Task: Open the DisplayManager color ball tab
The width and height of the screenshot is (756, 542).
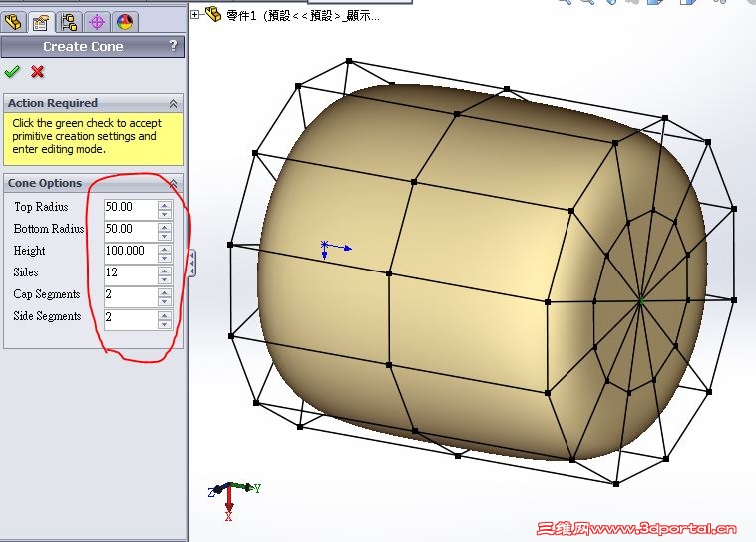Action: pos(125,22)
